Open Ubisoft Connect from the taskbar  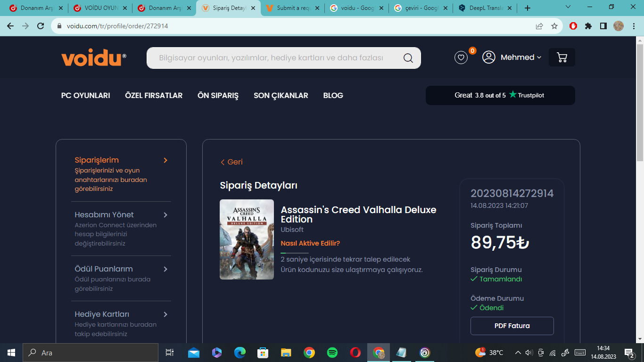(425, 353)
